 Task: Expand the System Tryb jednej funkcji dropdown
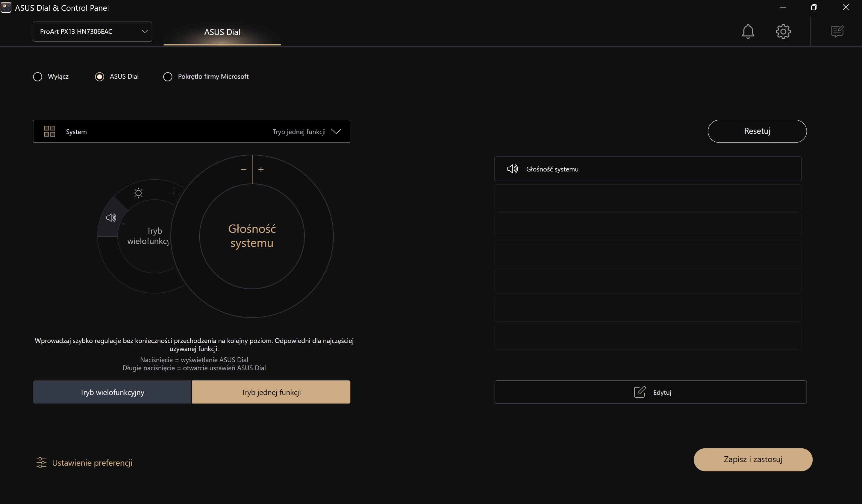click(192, 131)
